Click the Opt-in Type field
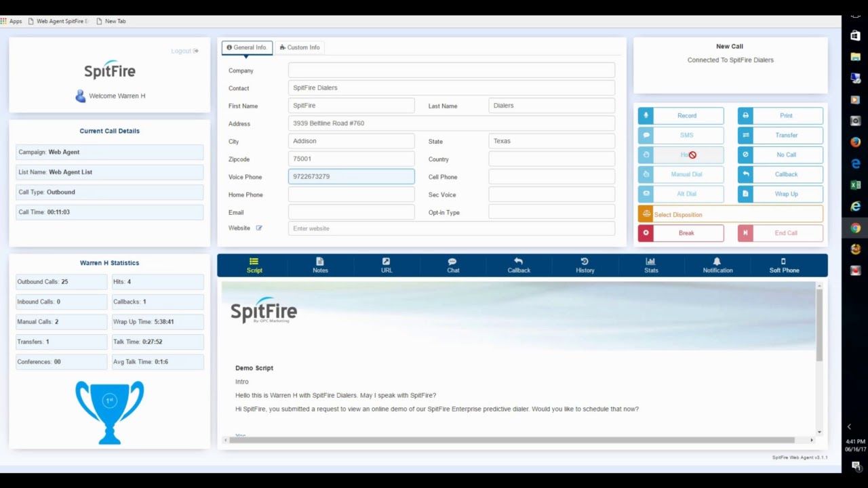 (x=551, y=212)
